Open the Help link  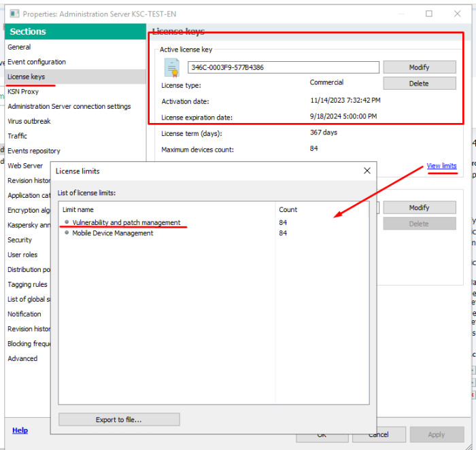20,430
